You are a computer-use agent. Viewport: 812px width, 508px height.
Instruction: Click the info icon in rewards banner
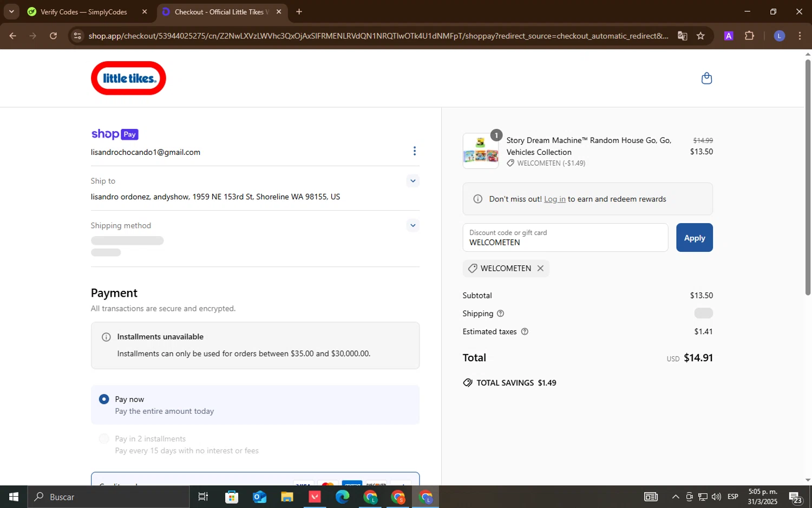478,199
